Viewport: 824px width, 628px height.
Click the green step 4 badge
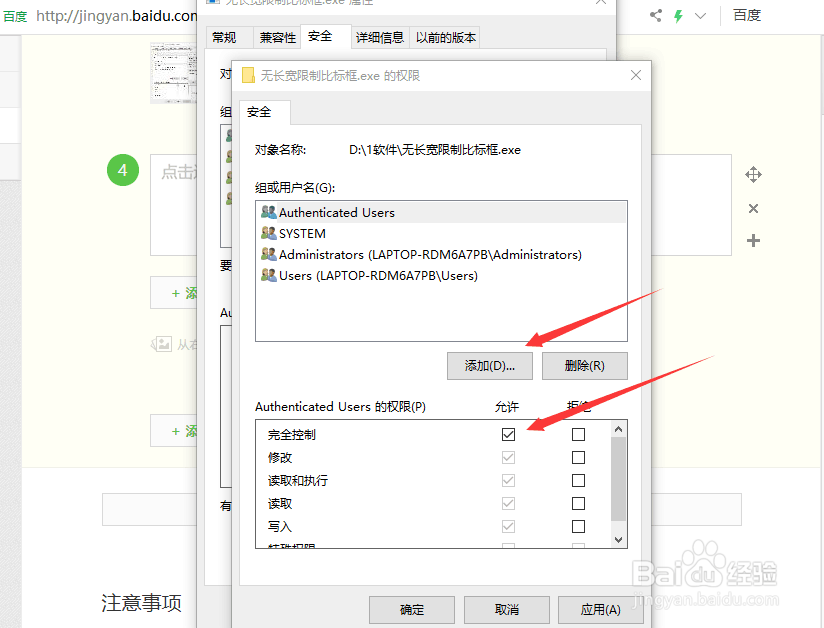pyautogui.click(x=122, y=170)
